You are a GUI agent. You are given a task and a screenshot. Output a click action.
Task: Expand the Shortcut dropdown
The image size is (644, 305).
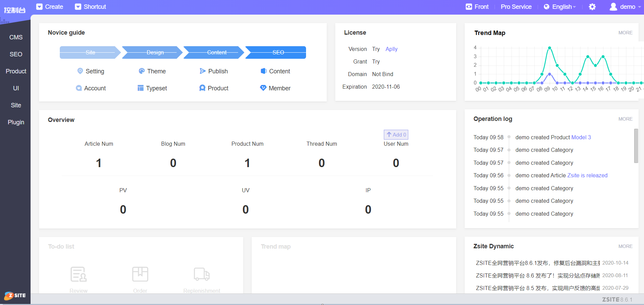pos(90,7)
